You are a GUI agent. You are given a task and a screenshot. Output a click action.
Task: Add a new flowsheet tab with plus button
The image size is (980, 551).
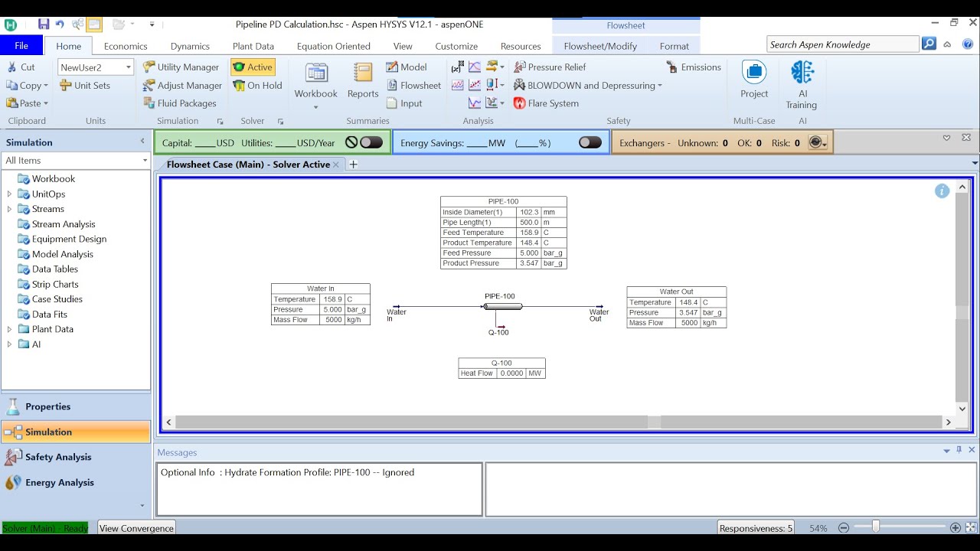(353, 165)
